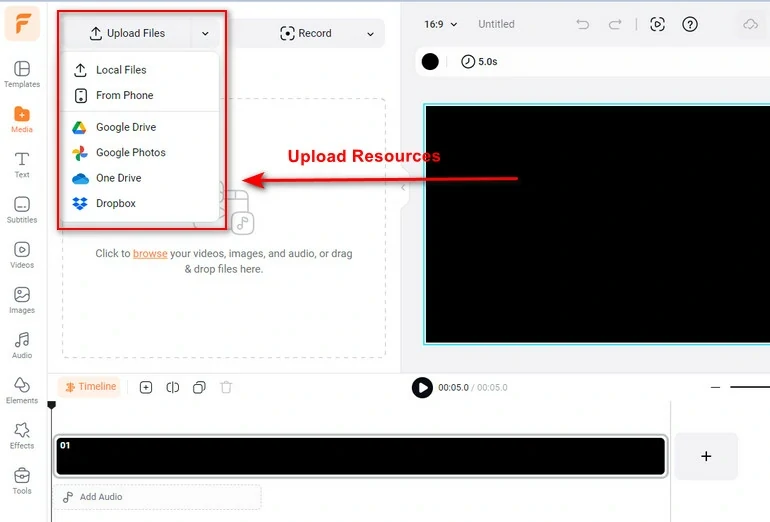Screen dimensions: 770x522
Task: Select Google Drive upload source
Action: (140, 127)
